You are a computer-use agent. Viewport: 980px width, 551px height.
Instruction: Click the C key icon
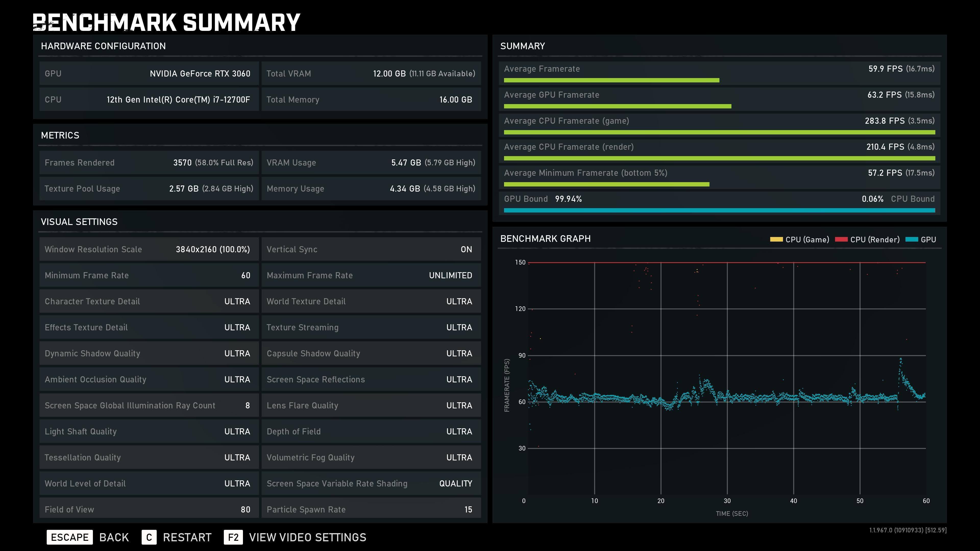click(x=149, y=537)
